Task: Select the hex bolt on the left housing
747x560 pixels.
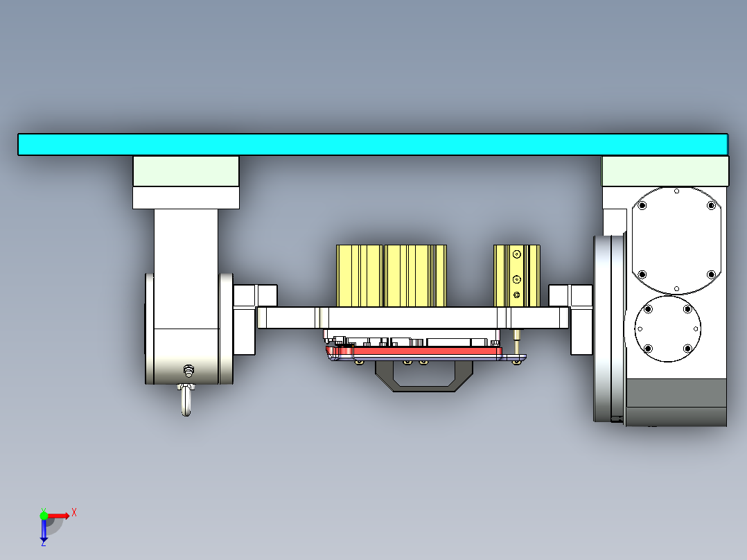Action: tap(188, 371)
